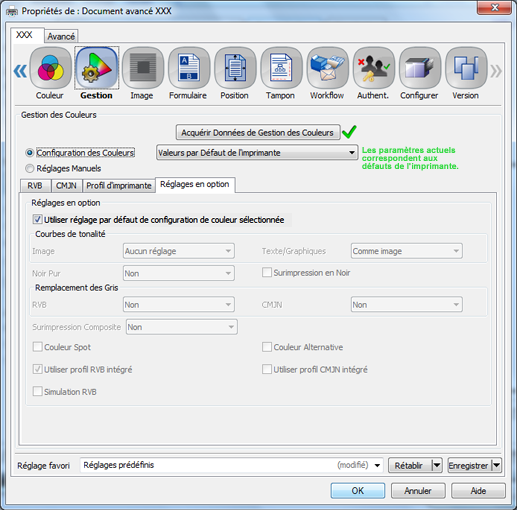Toggle Surimpression en Noir checkbox
517x510 pixels.
(x=267, y=272)
